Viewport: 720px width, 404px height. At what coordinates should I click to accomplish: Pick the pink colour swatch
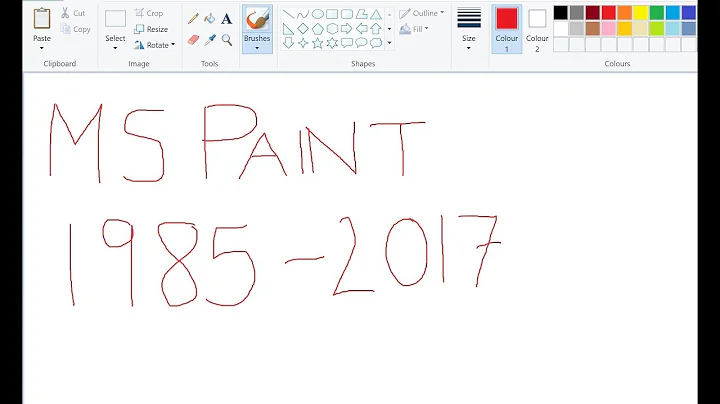click(609, 29)
